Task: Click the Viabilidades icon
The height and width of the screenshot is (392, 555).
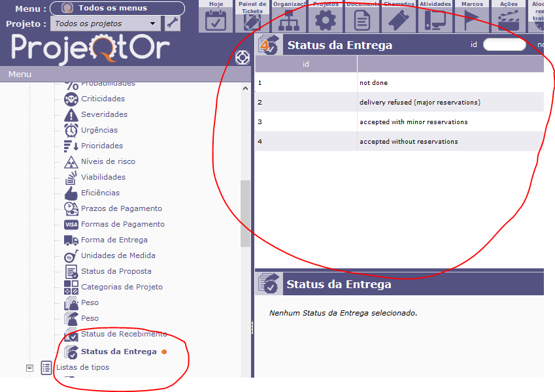Action: (x=71, y=177)
